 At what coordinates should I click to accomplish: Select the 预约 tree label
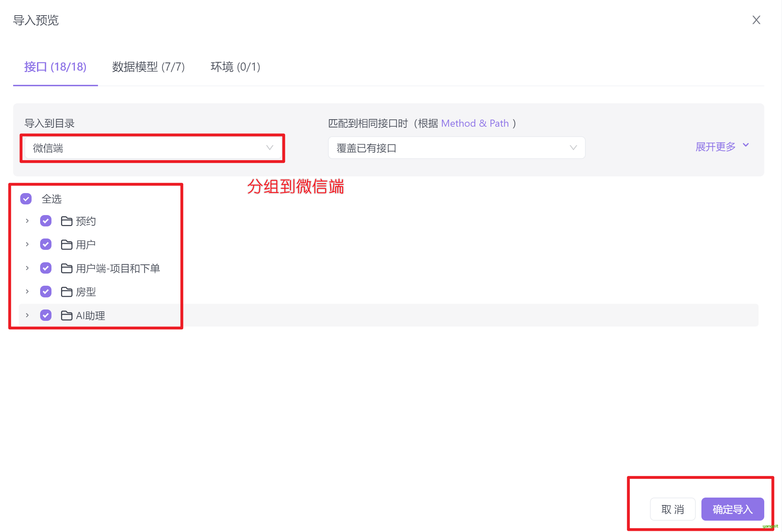(86, 221)
